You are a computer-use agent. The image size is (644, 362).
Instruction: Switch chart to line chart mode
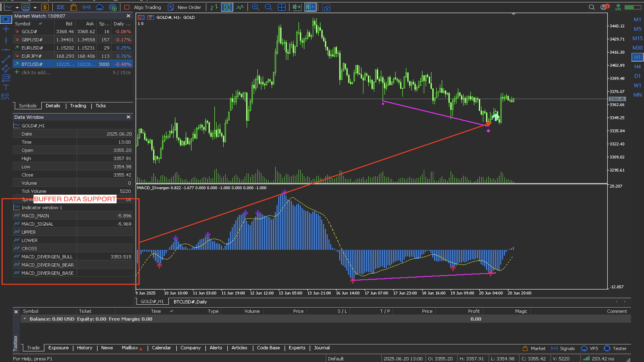(x=240, y=7)
